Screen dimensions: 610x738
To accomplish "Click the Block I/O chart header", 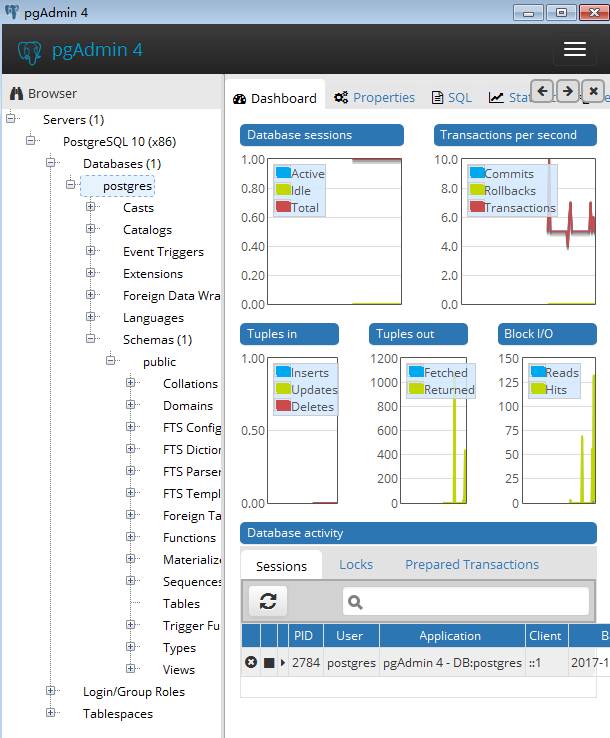I will coord(547,334).
